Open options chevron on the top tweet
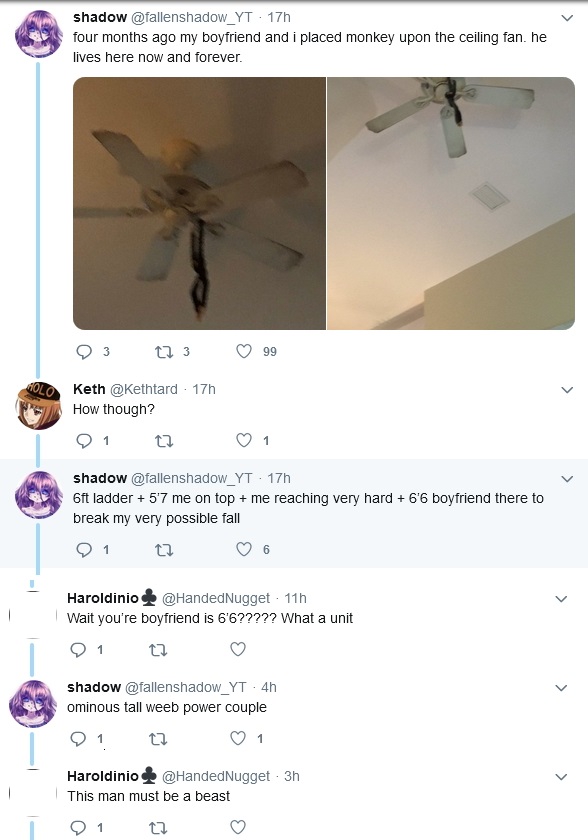588x840 pixels. coord(567,18)
